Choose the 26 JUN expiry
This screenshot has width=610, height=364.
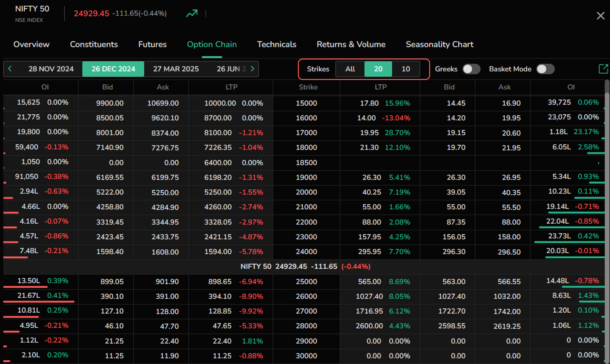(x=231, y=69)
